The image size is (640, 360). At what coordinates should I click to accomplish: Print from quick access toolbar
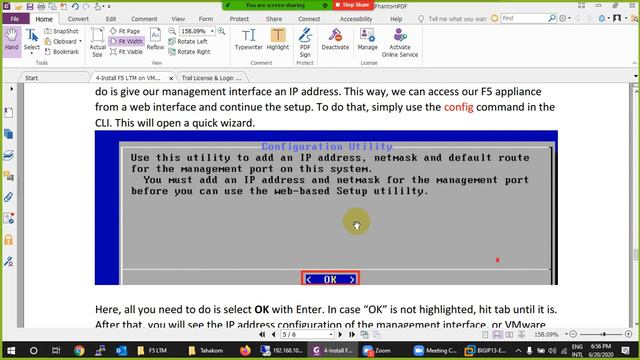click(41, 7)
